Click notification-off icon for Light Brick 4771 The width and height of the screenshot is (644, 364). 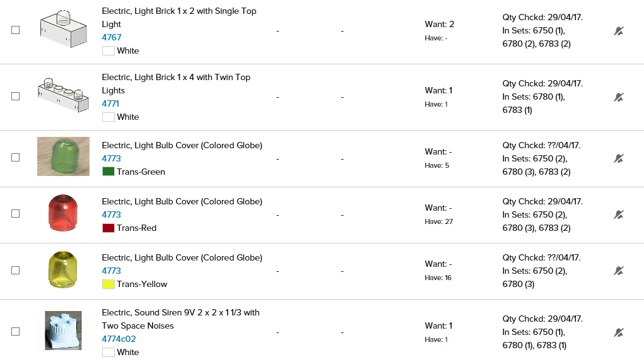click(619, 97)
